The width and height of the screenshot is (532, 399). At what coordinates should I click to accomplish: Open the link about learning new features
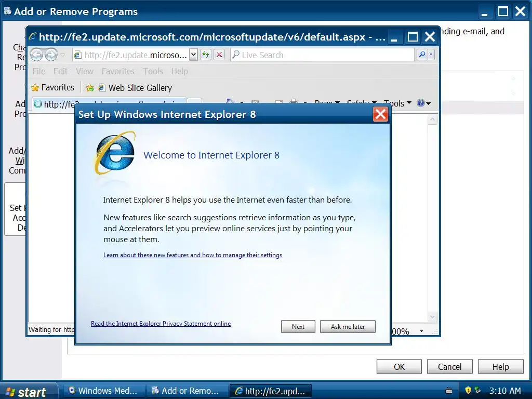pyautogui.click(x=193, y=255)
